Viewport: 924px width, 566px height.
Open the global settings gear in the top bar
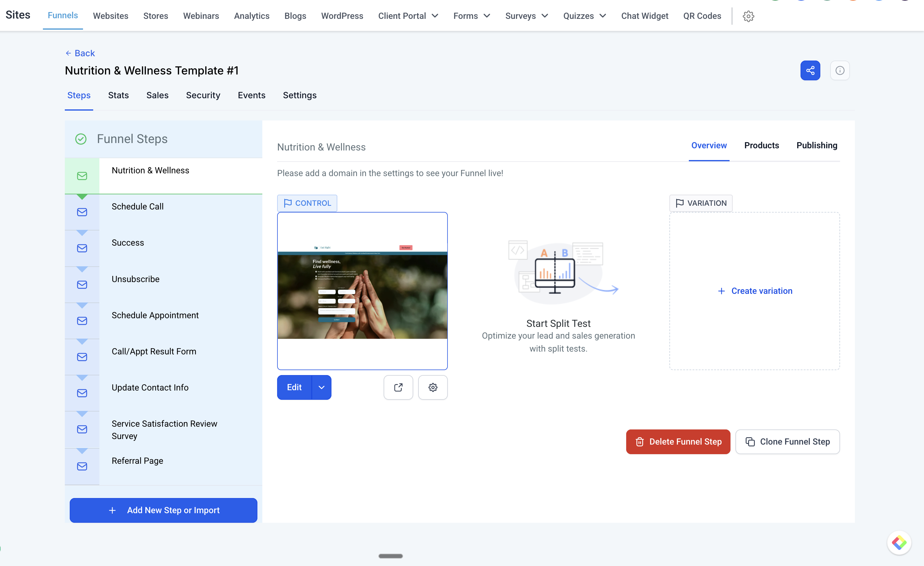click(x=748, y=16)
